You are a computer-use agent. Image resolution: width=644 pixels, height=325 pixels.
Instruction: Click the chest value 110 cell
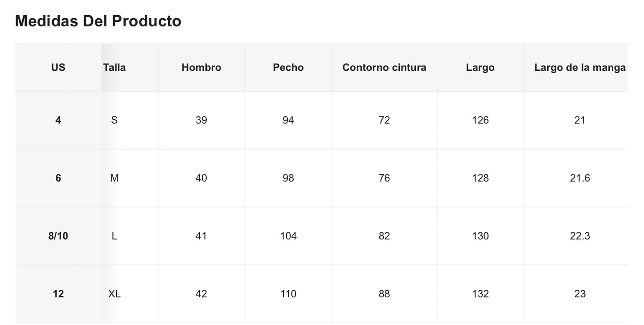pos(288,294)
